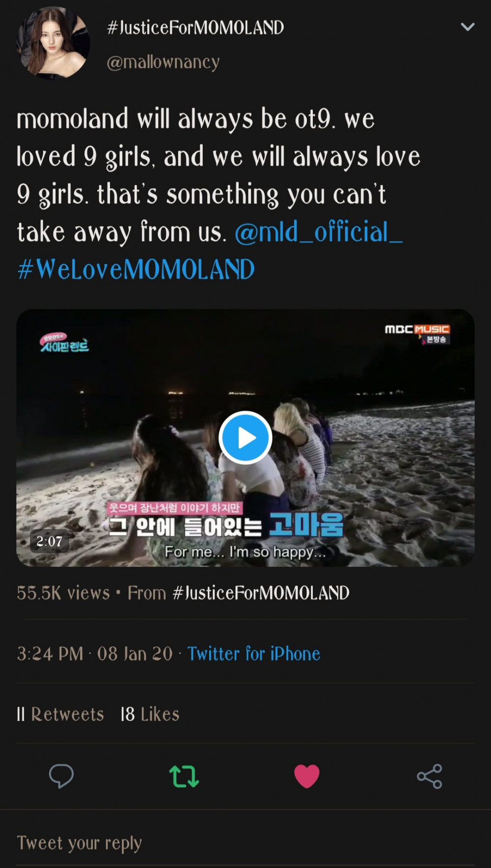Open the @mld_official_ mention link
The height and width of the screenshot is (868, 491).
click(319, 232)
